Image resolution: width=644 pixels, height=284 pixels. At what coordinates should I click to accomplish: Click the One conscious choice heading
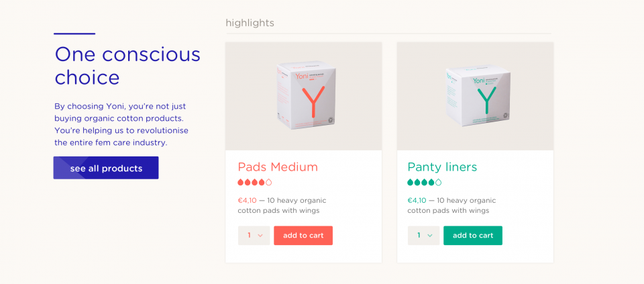coord(127,66)
